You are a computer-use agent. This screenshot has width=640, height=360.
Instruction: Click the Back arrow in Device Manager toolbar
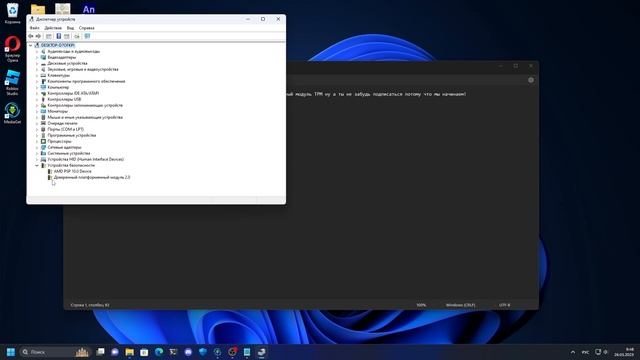coord(31,36)
